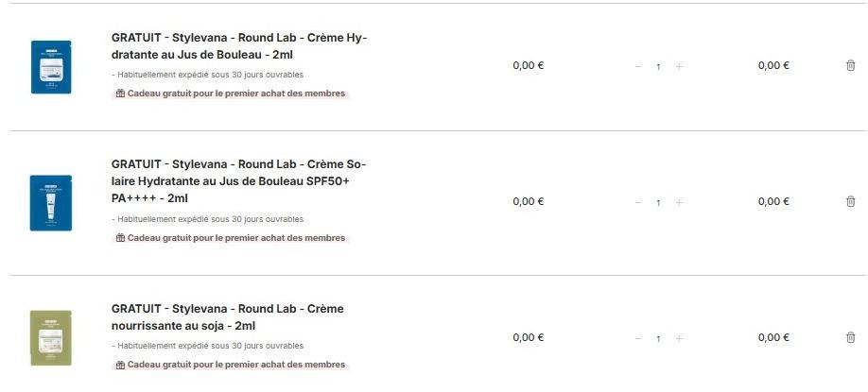This screenshot has width=868, height=392.
Task: Click the blue Crème Hydratante product thumbnail
Action: tap(45, 66)
